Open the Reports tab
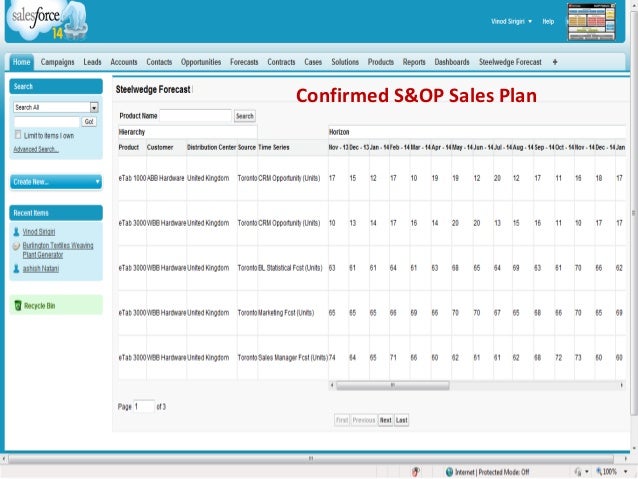This screenshot has width=638, height=479. [x=414, y=62]
